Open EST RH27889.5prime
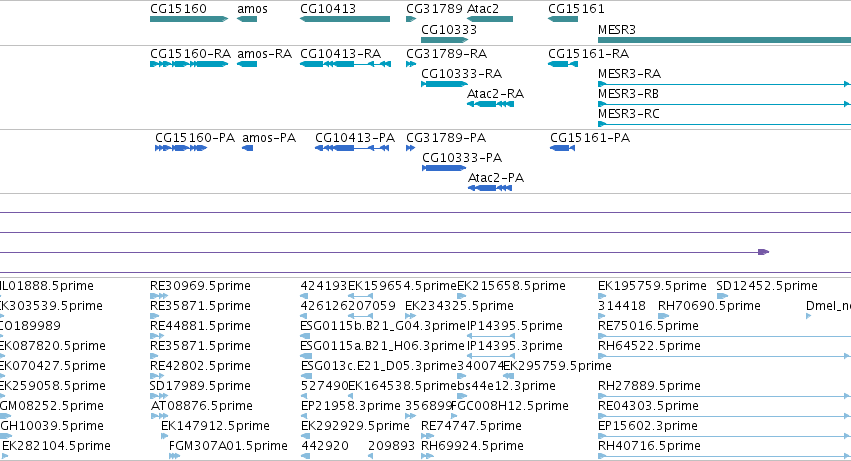This screenshot has height=461, width=851. 649,386
